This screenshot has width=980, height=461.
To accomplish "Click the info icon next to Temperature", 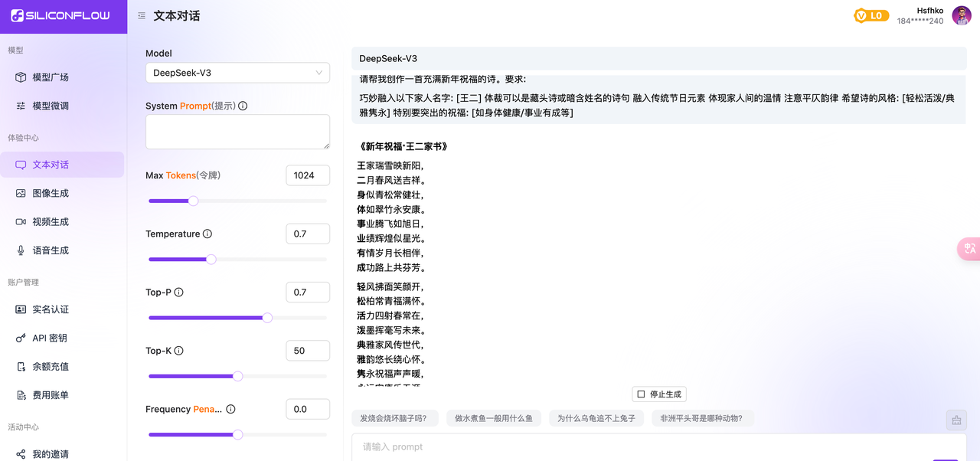I will click(x=207, y=234).
